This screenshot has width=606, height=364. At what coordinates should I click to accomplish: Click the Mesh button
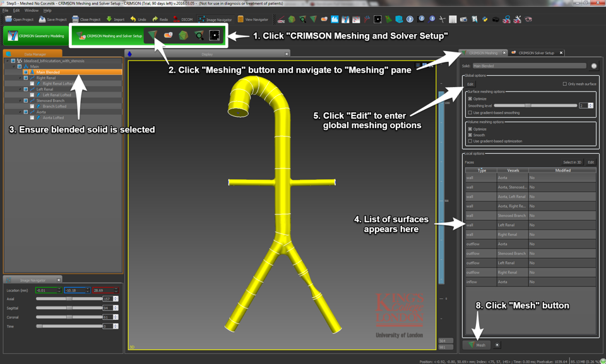pyautogui.click(x=477, y=345)
